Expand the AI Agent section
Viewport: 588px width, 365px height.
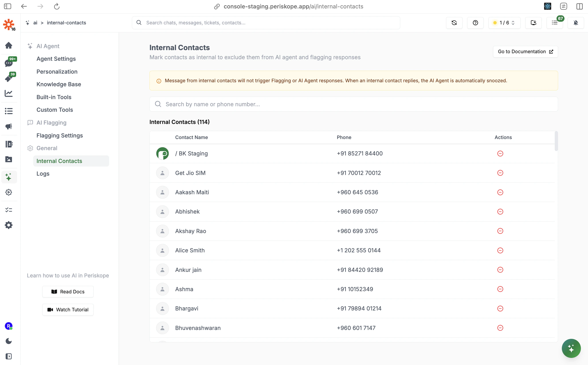47,46
